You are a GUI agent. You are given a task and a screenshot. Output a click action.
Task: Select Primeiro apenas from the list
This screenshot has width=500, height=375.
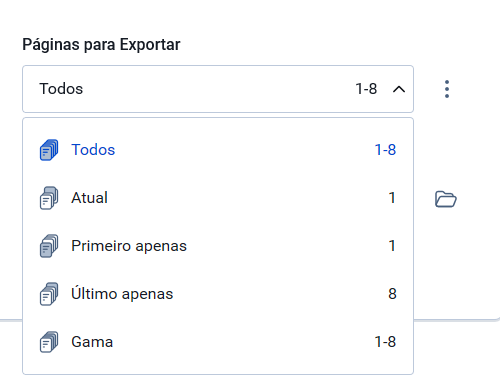coord(218,246)
